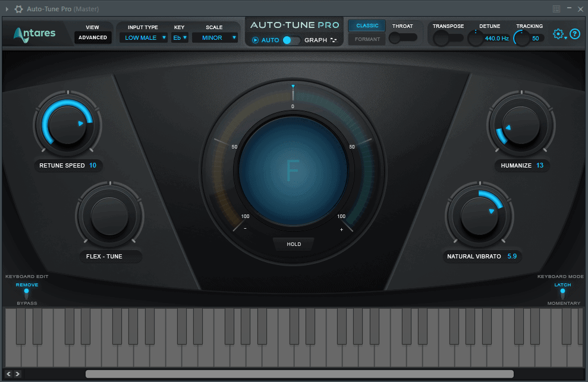
Task: Select the GRAPH mode icon
Action: (334, 40)
